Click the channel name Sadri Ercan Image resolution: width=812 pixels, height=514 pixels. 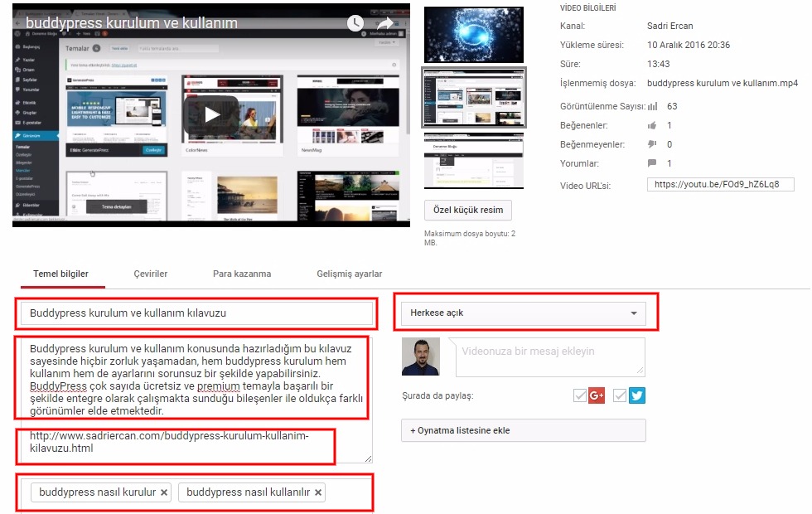click(x=669, y=26)
